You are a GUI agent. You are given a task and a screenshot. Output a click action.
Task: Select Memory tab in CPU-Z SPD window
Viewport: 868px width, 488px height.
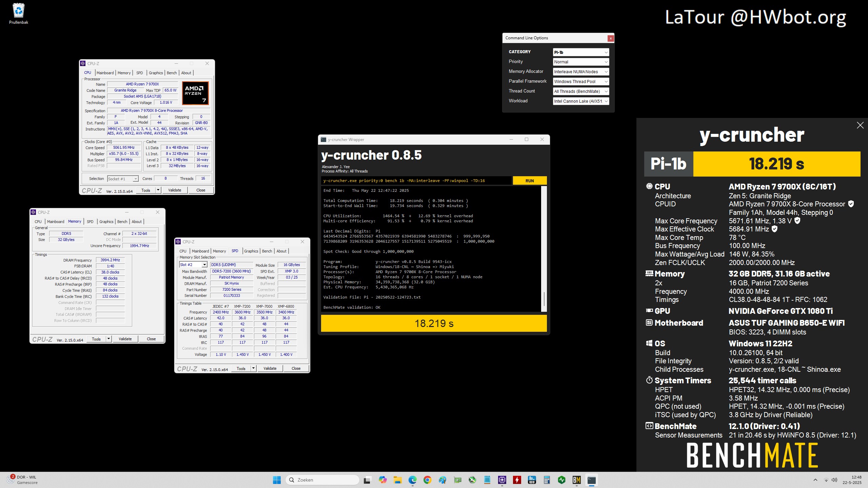(219, 251)
